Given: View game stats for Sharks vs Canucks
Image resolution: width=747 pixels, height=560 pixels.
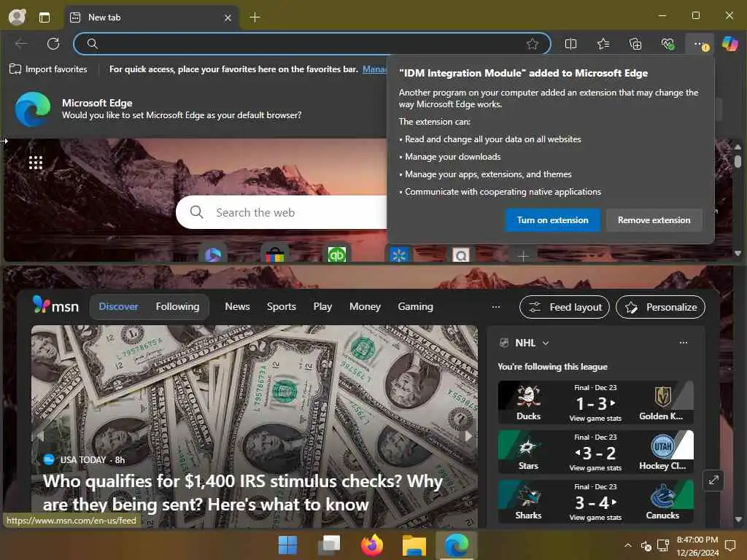Looking at the screenshot, I should point(595,517).
